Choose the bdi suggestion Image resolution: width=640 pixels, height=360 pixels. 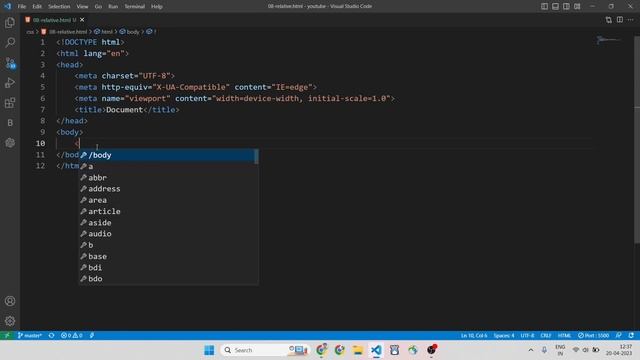[x=168, y=267]
